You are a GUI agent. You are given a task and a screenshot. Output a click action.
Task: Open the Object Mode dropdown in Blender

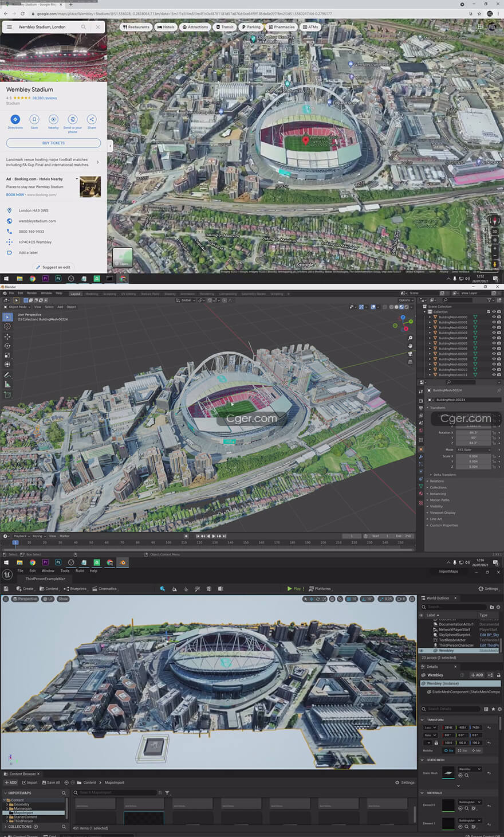(x=18, y=307)
